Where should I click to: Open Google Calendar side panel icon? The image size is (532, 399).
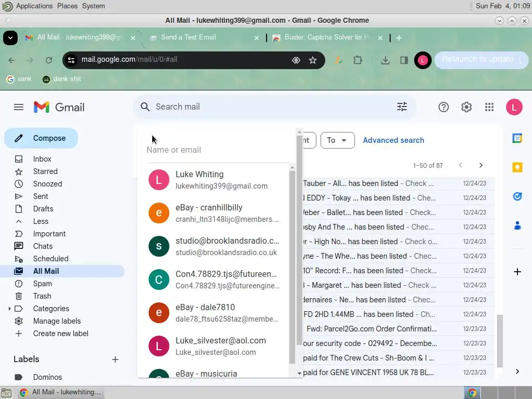pos(517,138)
